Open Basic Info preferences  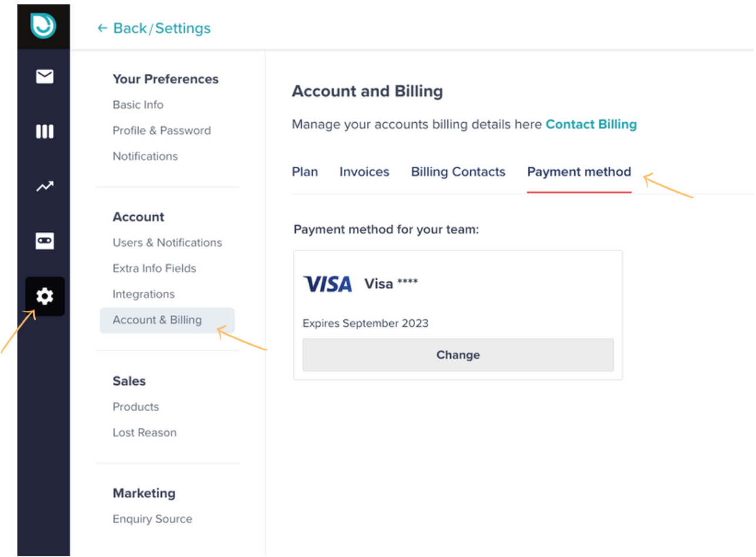point(138,105)
